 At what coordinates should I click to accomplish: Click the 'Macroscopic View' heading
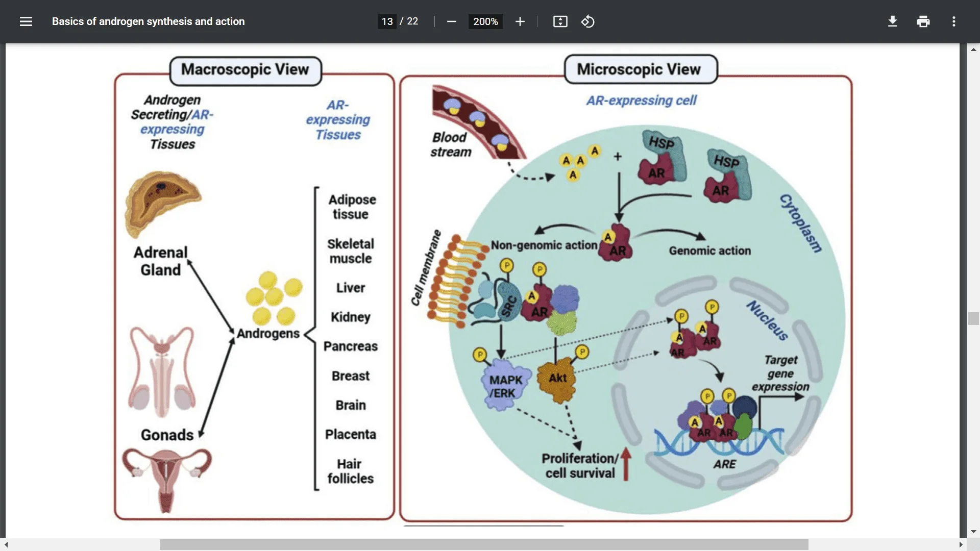click(x=245, y=70)
